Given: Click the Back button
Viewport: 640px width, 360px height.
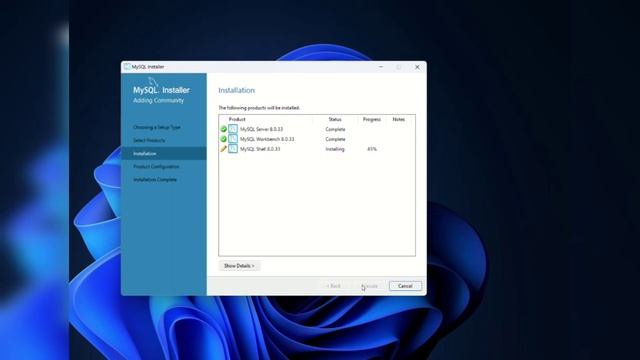Looking at the screenshot, I should (x=333, y=286).
